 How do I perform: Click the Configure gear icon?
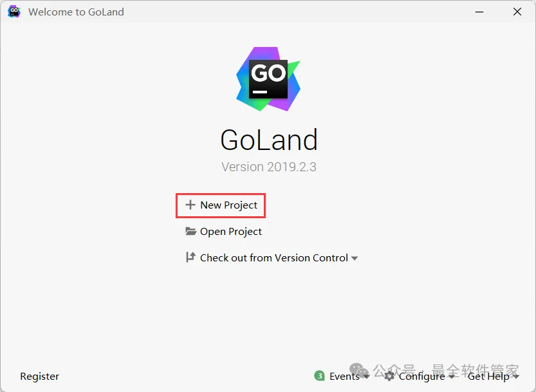pos(389,377)
